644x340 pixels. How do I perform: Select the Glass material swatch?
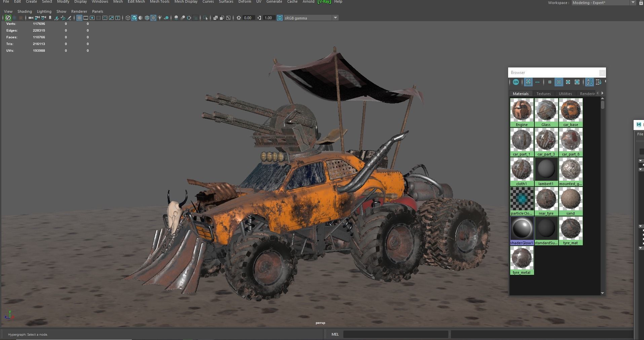[546, 113]
